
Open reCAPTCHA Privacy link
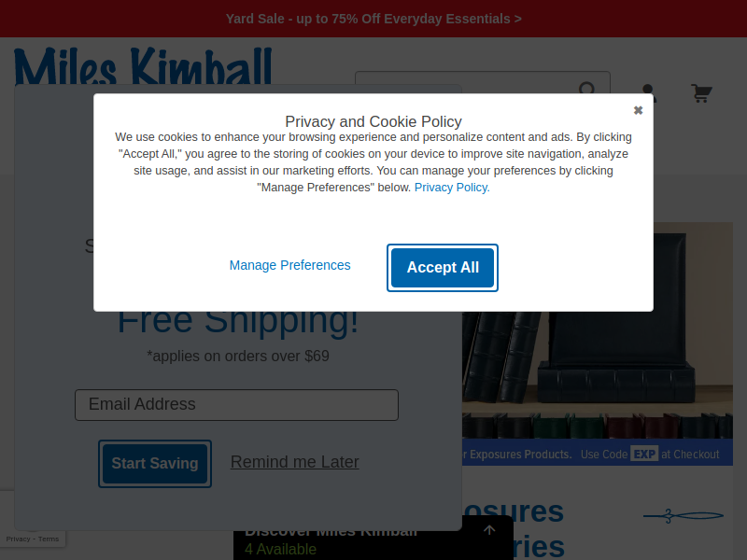(x=18, y=539)
